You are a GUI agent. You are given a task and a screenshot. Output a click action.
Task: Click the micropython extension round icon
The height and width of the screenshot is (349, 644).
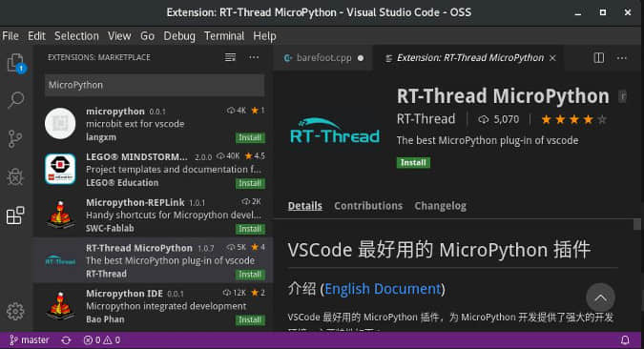[x=60, y=124]
